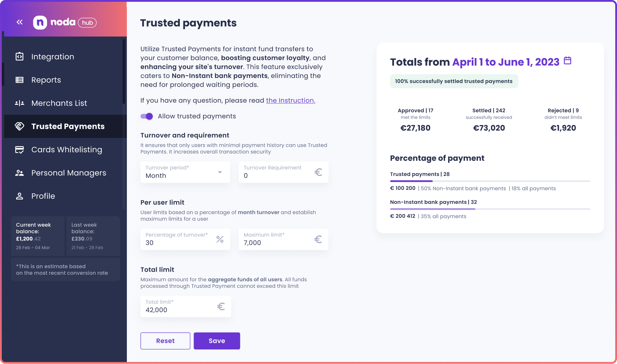Click the Reports table icon
This screenshot has height=364, width=617.
click(20, 80)
